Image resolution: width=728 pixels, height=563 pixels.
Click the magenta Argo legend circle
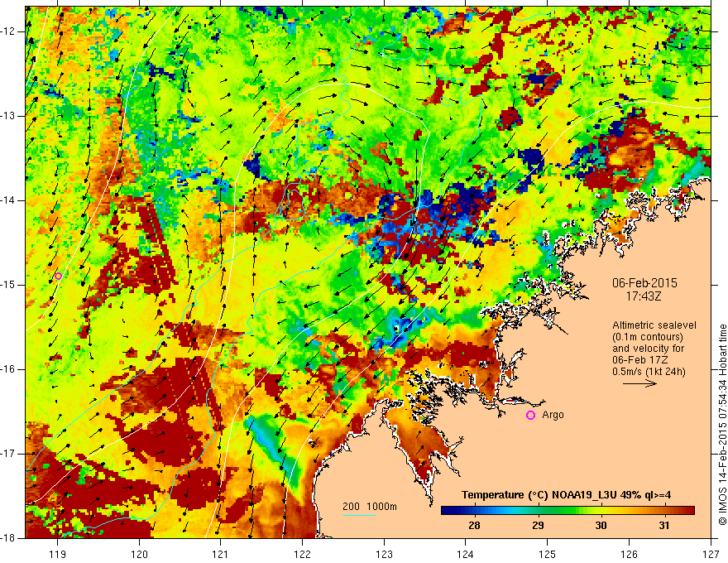(x=530, y=416)
